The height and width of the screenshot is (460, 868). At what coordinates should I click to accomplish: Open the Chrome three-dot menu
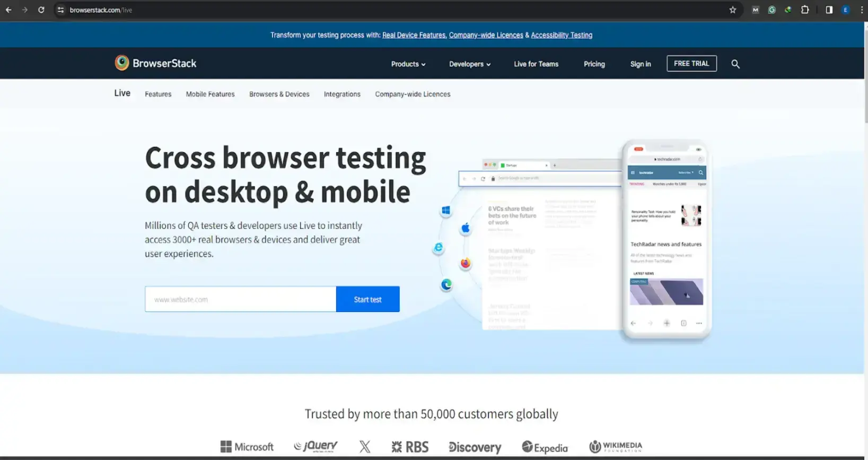click(862, 10)
